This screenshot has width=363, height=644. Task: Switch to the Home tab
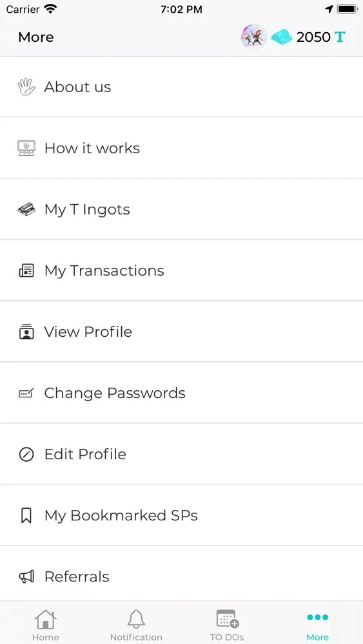pyautogui.click(x=46, y=624)
